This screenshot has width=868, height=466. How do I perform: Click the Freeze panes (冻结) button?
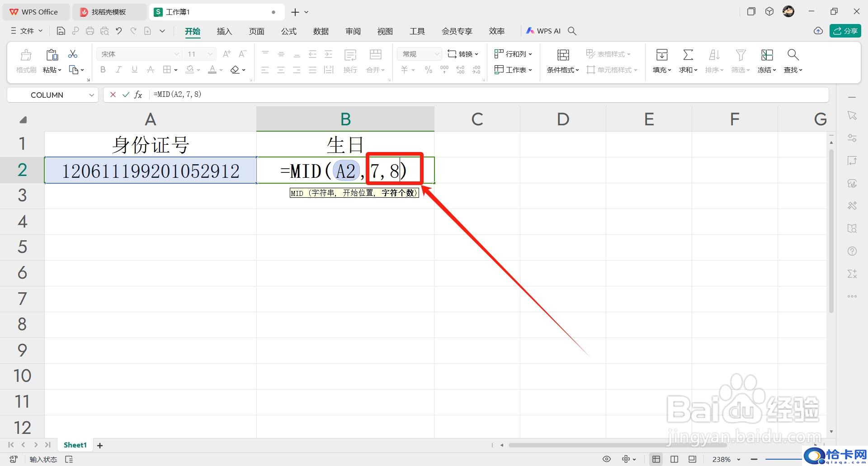click(767, 61)
